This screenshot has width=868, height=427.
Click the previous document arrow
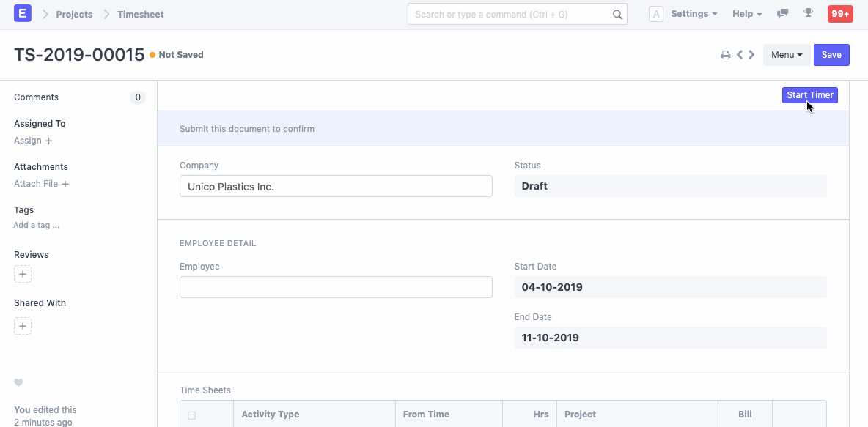739,54
